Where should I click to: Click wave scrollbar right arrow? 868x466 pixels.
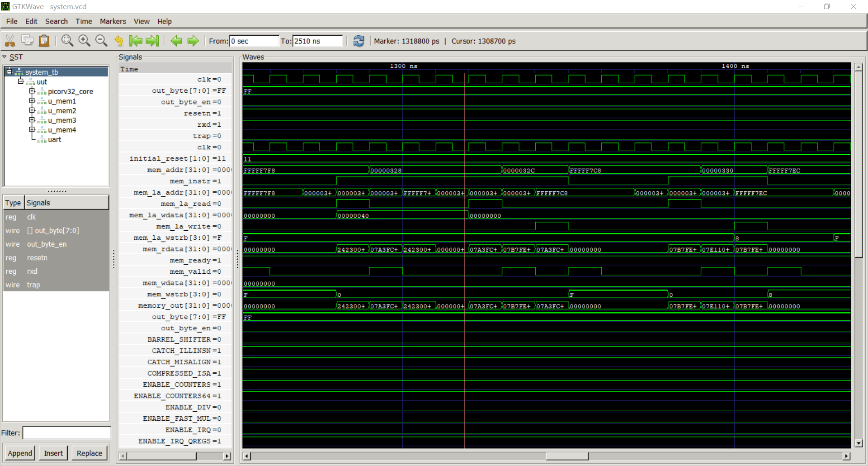[847, 456]
